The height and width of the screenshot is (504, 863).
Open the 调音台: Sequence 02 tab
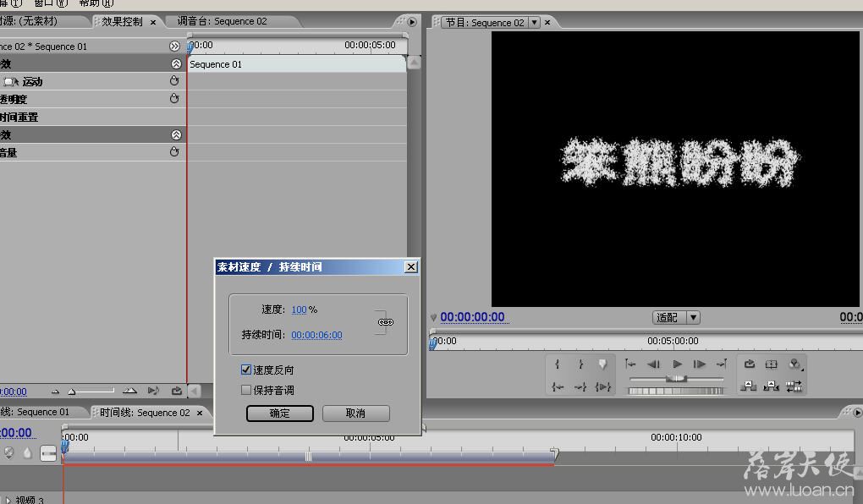click(x=222, y=21)
